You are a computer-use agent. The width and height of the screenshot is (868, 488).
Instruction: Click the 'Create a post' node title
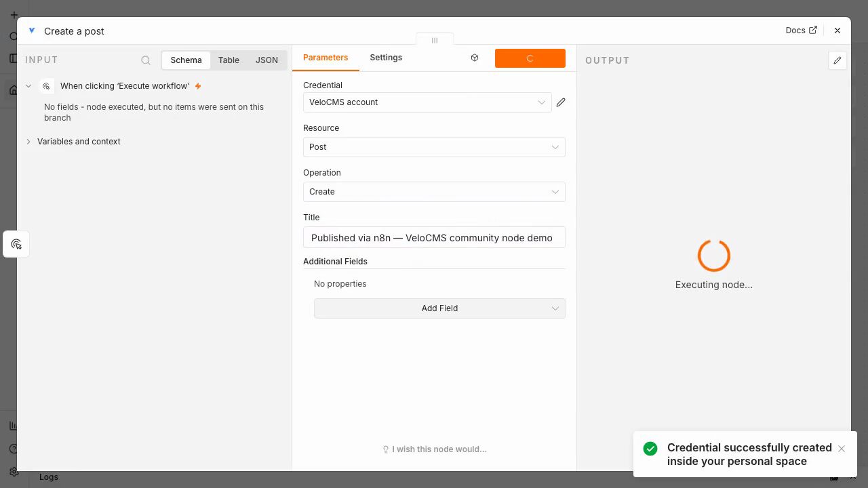[x=74, y=31]
